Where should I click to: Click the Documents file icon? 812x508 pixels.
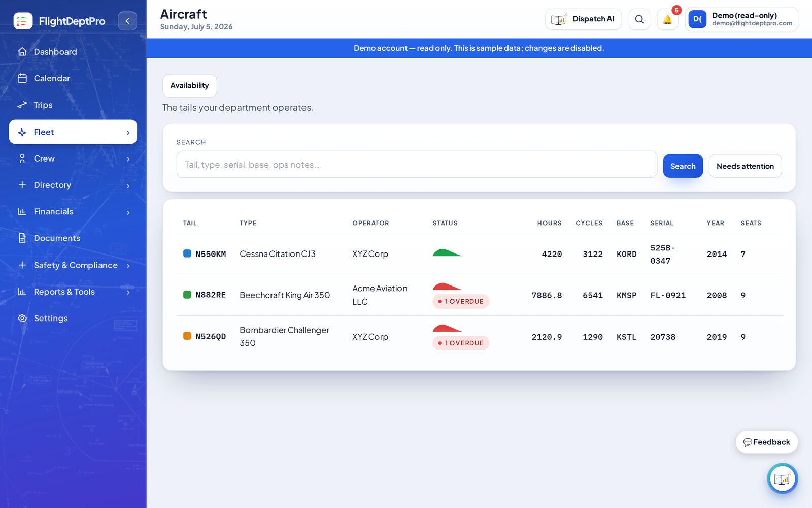click(x=22, y=238)
